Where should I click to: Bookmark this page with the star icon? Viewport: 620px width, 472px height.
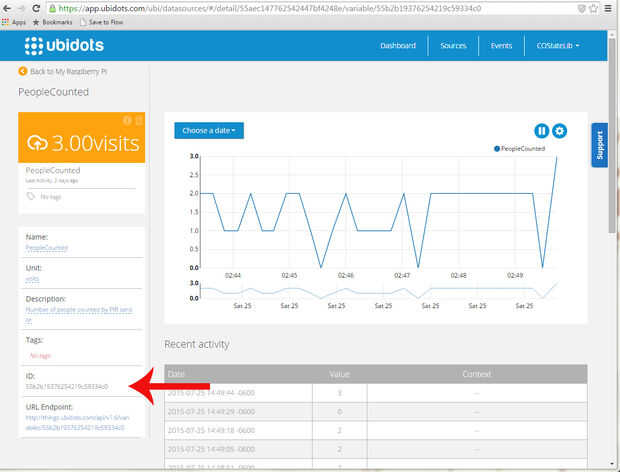pos(594,8)
